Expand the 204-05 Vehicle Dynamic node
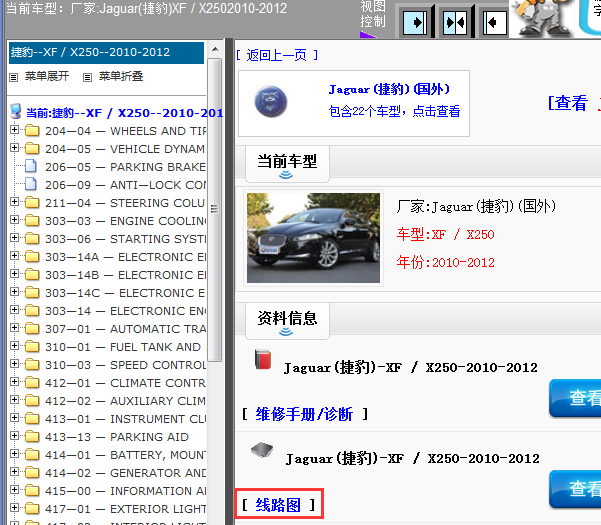This screenshot has height=525, width=601. point(15,148)
